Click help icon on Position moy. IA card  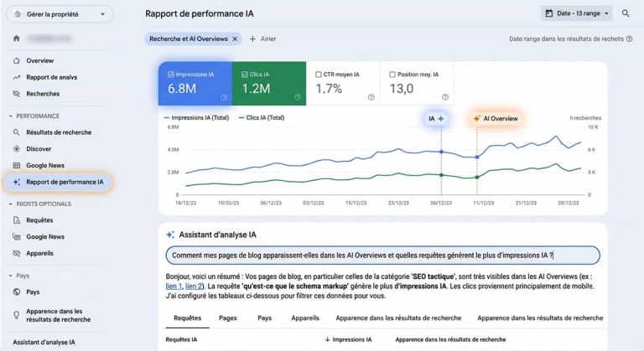click(x=445, y=97)
